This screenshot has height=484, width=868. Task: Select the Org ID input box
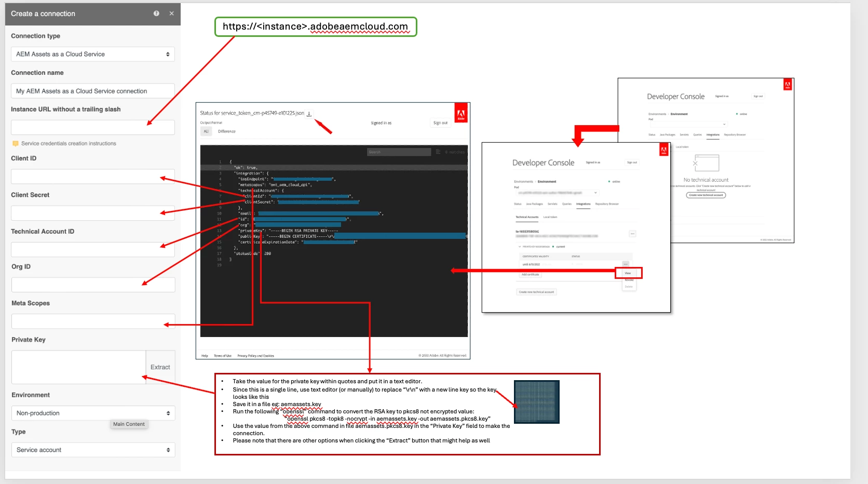point(93,285)
